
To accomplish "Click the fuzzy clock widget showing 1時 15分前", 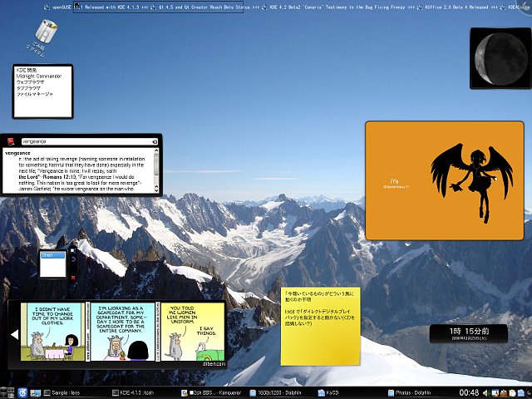I will [469, 333].
